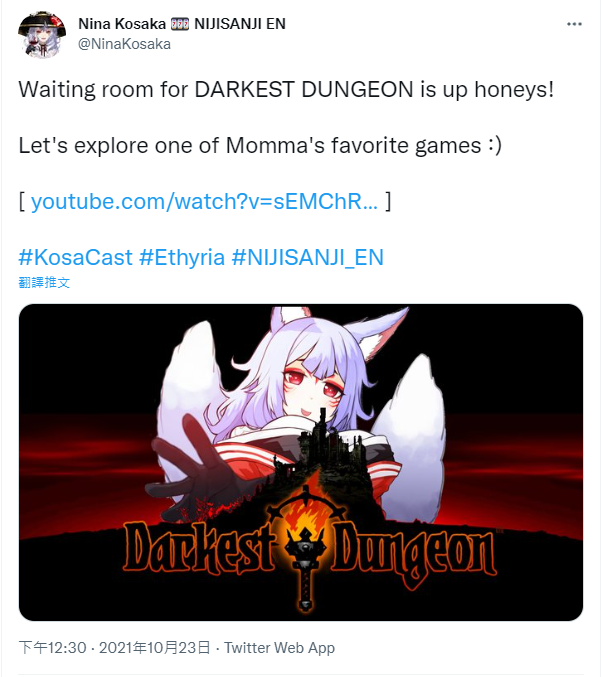
Task: Click the NIJISANJI EN text in the name
Action: pyautogui.click(x=240, y=24)
